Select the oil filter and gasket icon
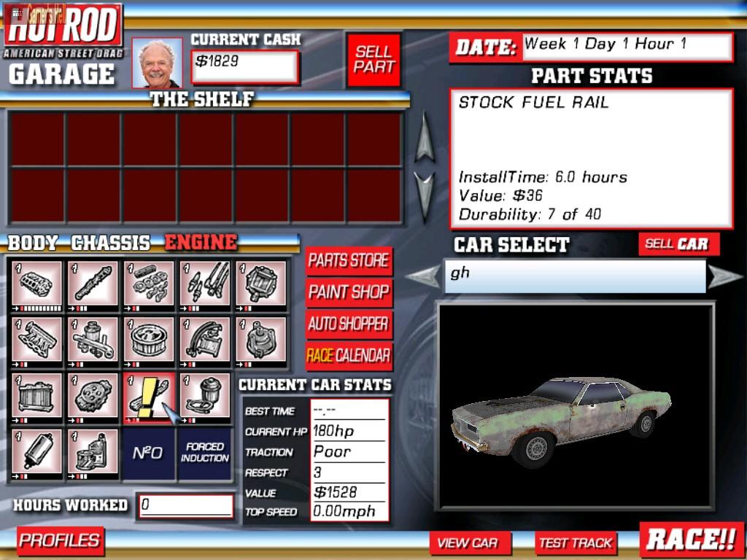Image resolution: width=747 pixels, height=560 pixels. tap(205, 396)
